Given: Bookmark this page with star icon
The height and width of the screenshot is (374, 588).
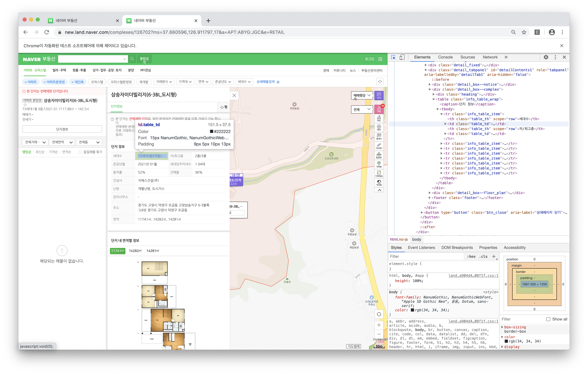Looking at the screenshot, I should click(x=524, y=32).
